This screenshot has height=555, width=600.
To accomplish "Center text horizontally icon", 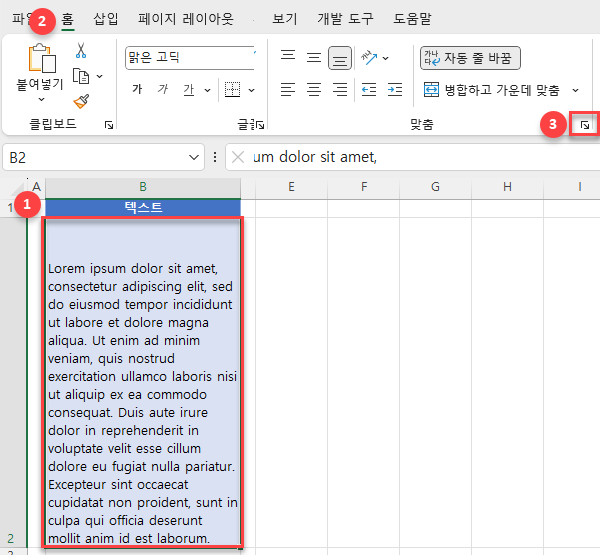I will (x=314, y=90).
